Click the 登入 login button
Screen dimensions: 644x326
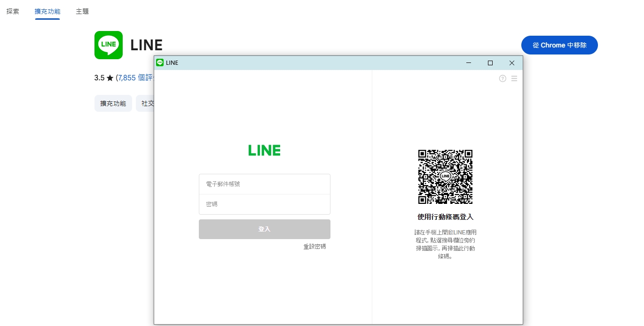[x=265, y=229]
